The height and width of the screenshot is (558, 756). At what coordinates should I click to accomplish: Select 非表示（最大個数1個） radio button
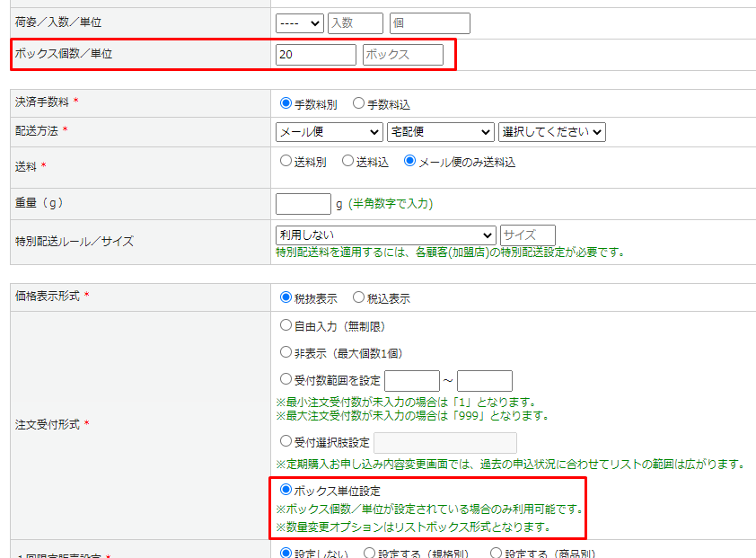coord(286,352)
